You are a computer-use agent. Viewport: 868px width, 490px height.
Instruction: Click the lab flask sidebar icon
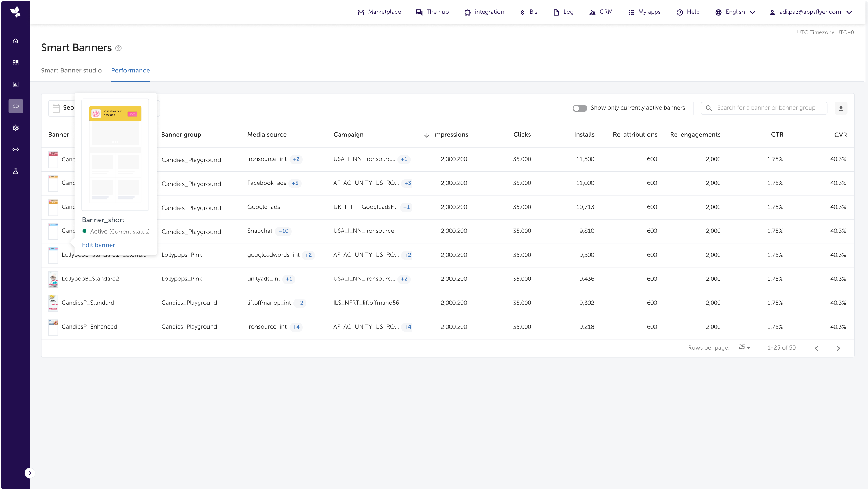tap(16, 171)
